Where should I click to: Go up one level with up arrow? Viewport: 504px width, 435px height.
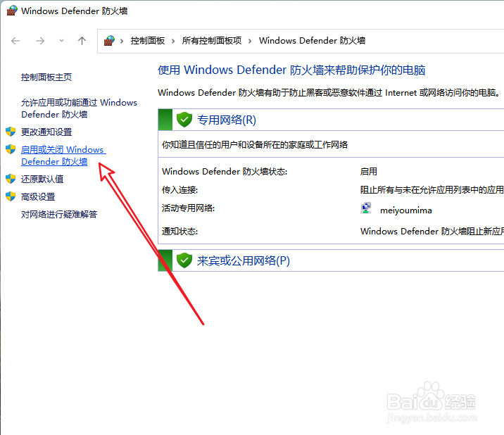point(82,41)
